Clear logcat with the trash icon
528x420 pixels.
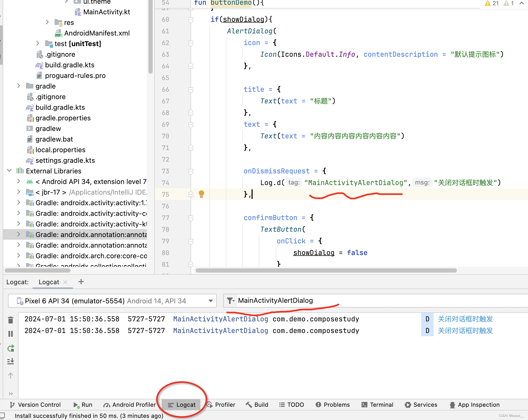[x=11, y=320]
